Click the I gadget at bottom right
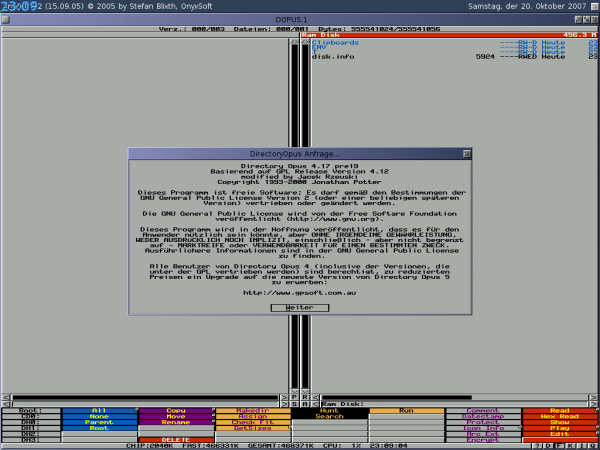 click(583, 446)
